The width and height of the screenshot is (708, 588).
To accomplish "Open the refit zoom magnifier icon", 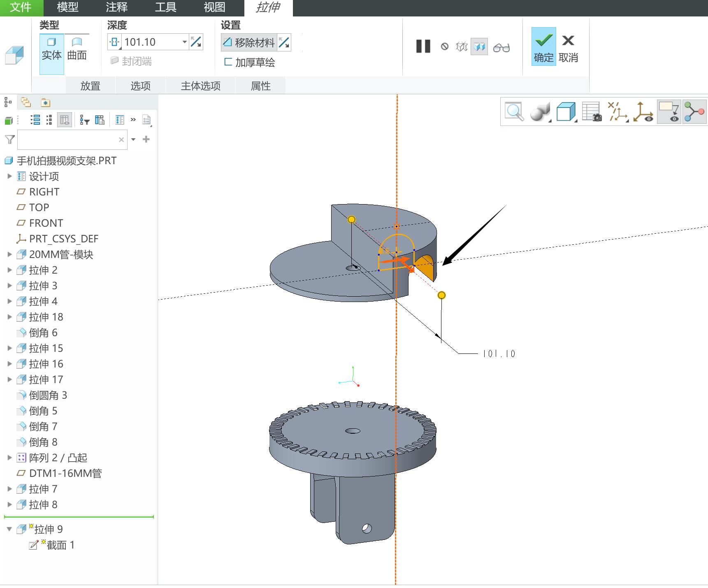I will (514, 112).
